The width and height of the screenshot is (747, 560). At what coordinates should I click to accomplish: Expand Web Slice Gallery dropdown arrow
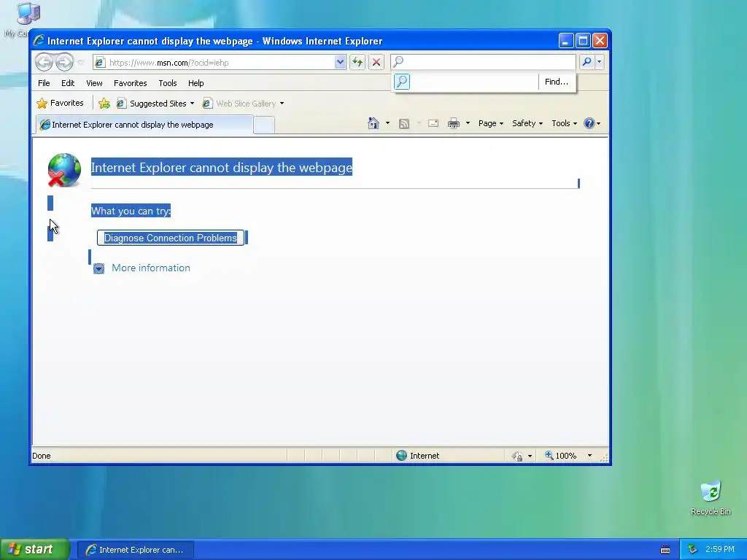click(x=282, y=104)
